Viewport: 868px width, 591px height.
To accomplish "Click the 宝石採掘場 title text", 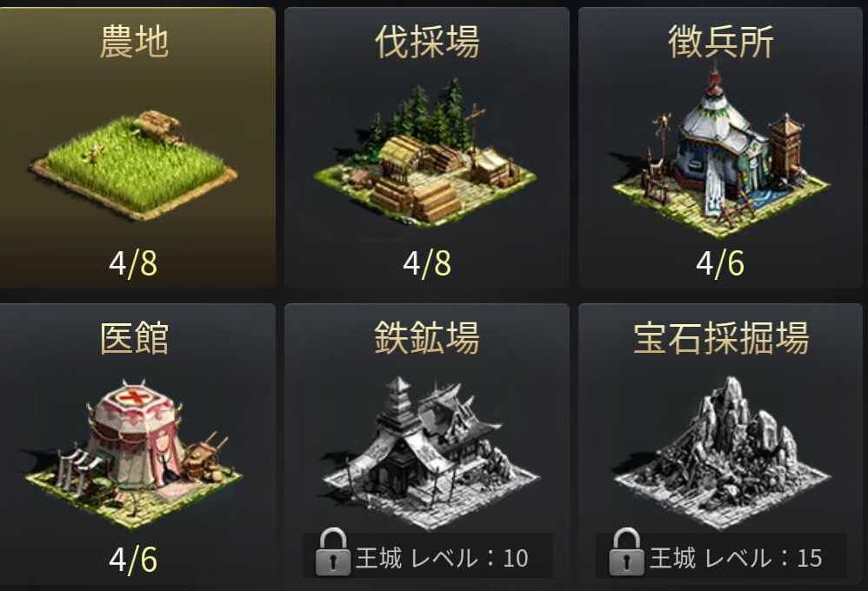I will tap(721, 337).
